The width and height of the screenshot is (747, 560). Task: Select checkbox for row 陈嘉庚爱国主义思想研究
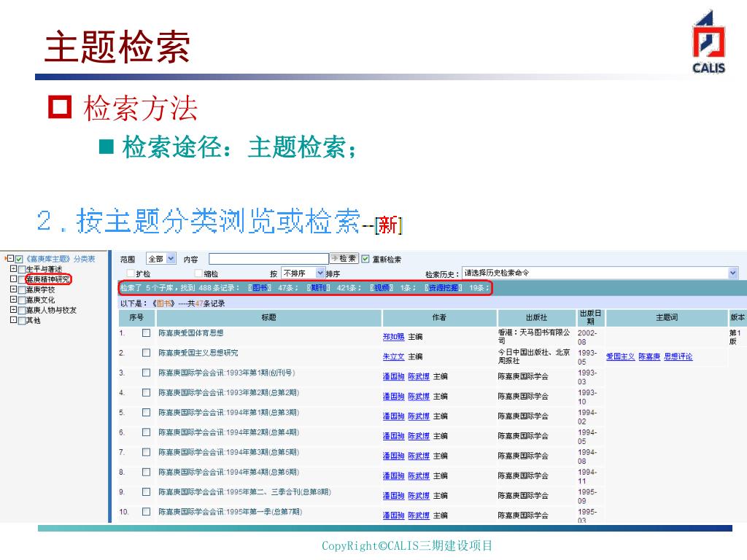tap(146, 353)
